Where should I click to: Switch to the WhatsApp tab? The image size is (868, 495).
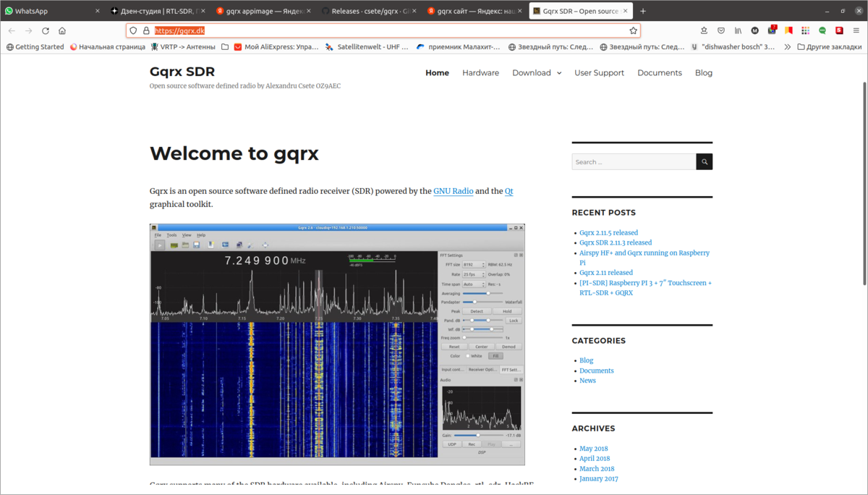coord(52,11)
